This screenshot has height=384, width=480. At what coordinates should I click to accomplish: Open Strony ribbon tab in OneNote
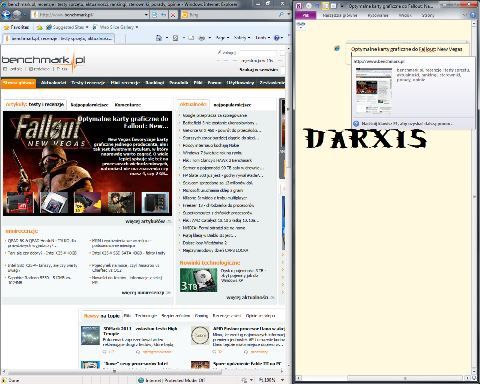[x=428, y=15]
